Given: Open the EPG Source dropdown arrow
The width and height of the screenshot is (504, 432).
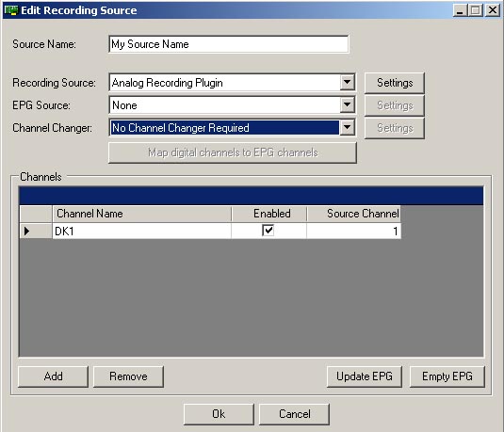Looking at the screenshot, I should [x=347, y=104].
